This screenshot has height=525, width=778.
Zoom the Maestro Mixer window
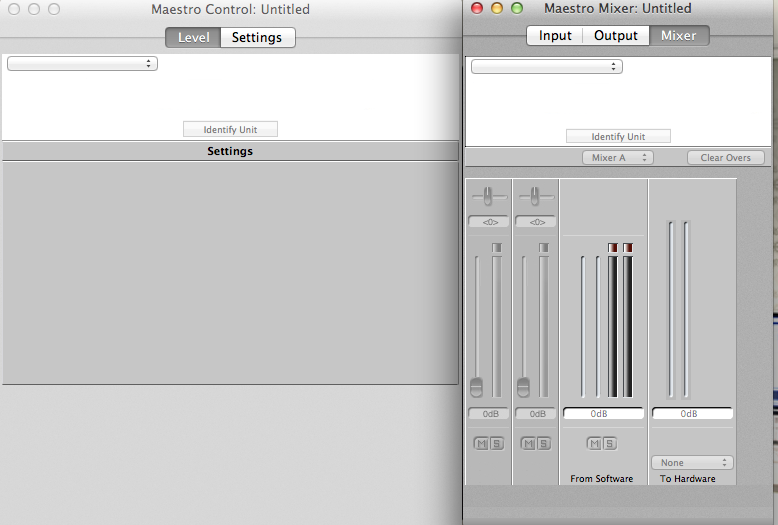(517, 8)
